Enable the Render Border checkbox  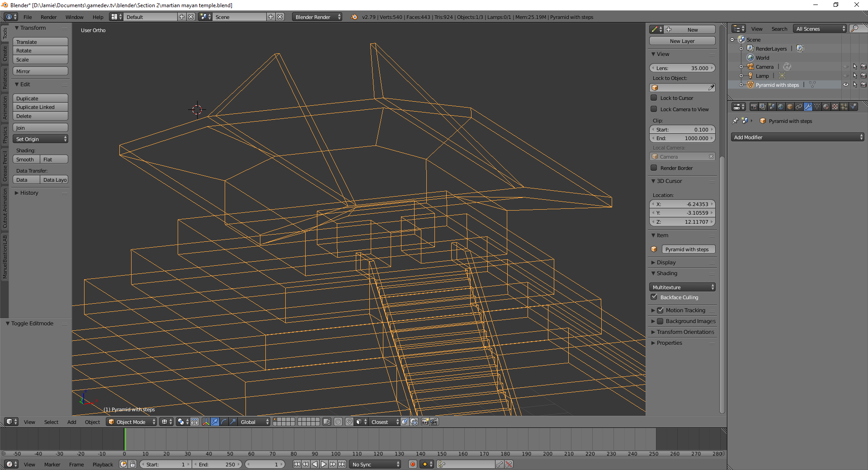(x=654, y=168)
